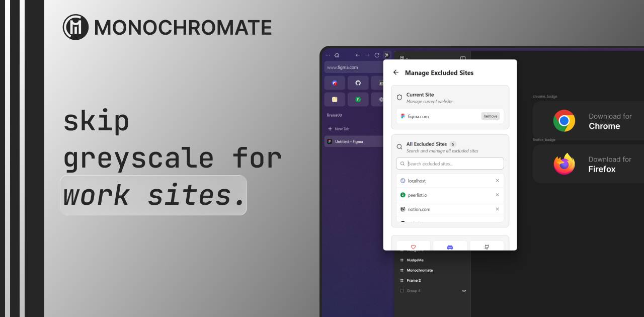644x317 pixels.
Task: Click the back arrow in Manage Excluded Sites
Action: click(396, 72)
